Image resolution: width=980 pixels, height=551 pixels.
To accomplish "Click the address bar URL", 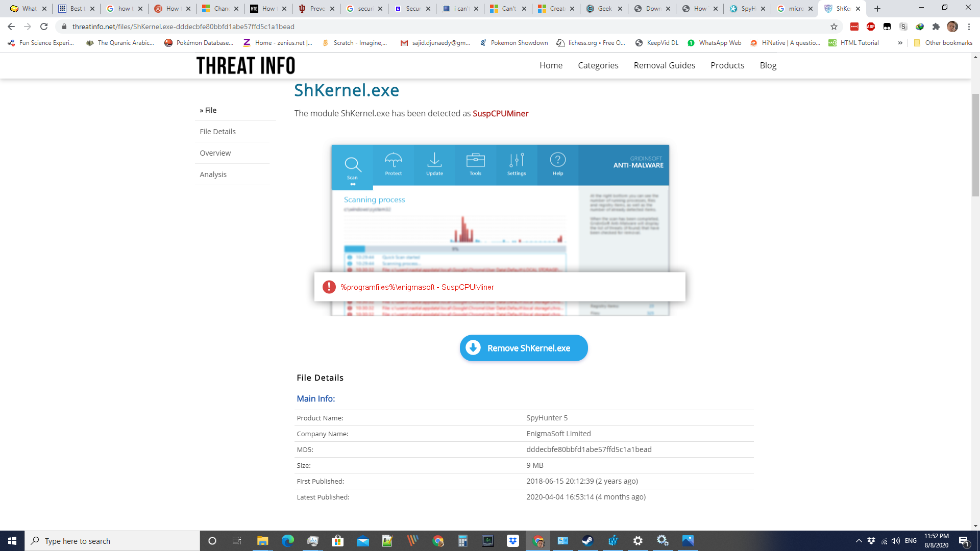I will [183, 27].
